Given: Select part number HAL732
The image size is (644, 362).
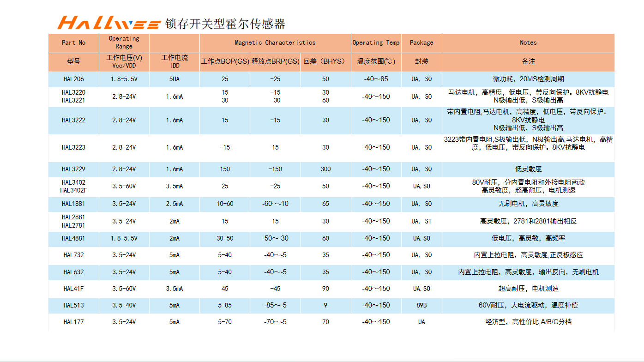Looking at the screenshot, I should 74,255.
